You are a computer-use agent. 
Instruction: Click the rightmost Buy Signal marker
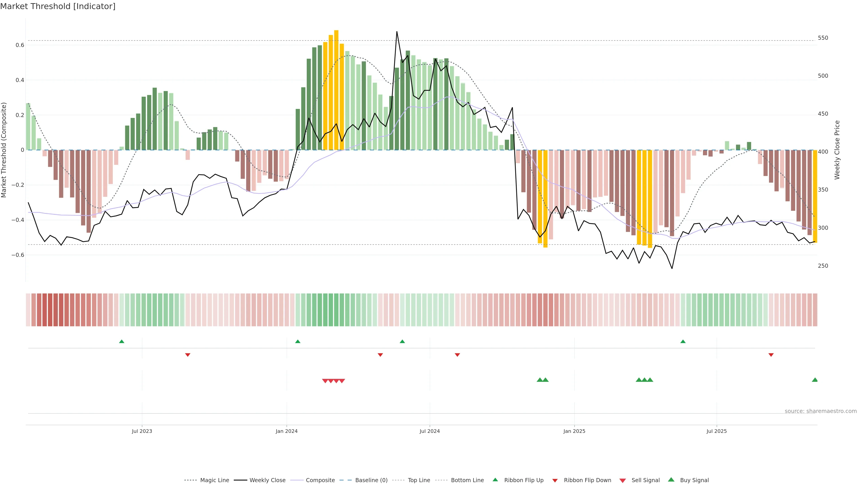coord(815,380)
